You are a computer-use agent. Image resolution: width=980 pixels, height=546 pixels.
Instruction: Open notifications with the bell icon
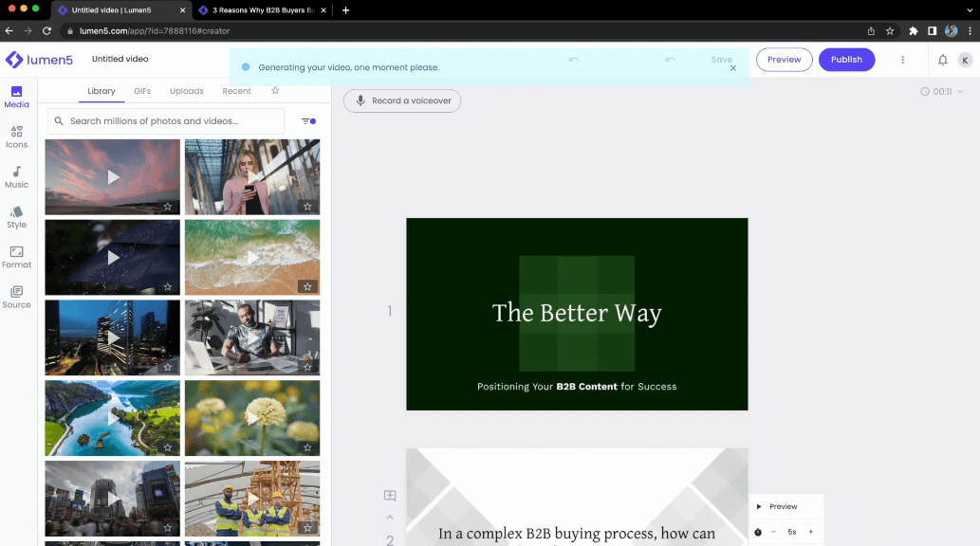[x=941, y=59]
